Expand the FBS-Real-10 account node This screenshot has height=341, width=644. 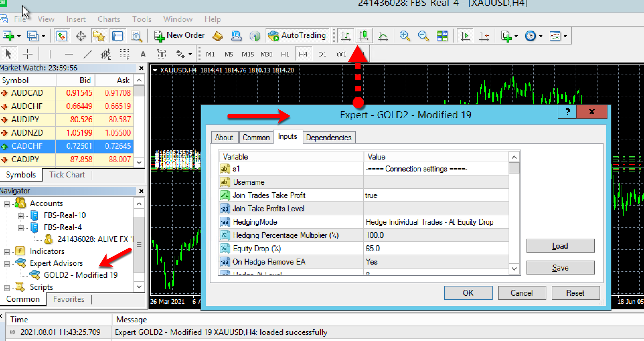click(x=21, y=216)
